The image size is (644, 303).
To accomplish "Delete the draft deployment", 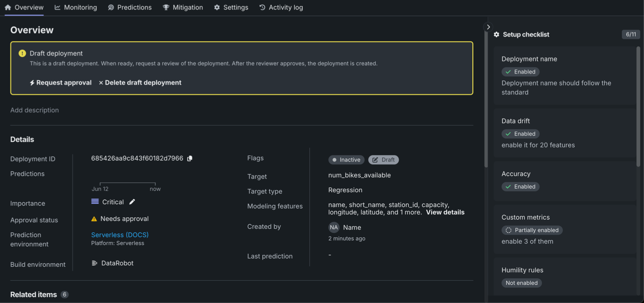I will tap(140, 83).
